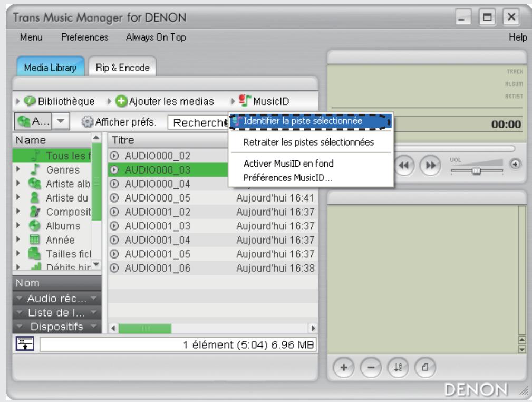Viewport: 532px width, 402px height.
Task: Click the A-Z sort playlist button
Action: [x=398, y=367]
